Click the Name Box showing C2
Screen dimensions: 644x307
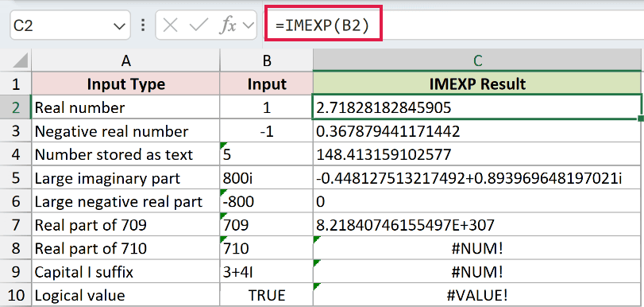(70, 25)
